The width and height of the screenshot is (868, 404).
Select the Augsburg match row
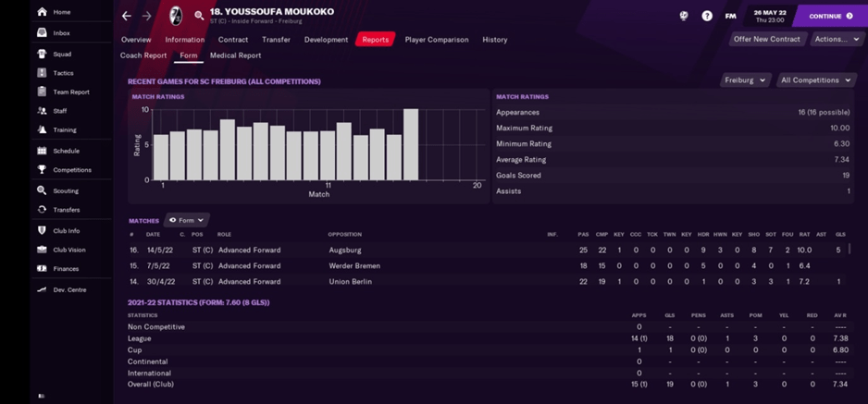[x=352, y=251]
